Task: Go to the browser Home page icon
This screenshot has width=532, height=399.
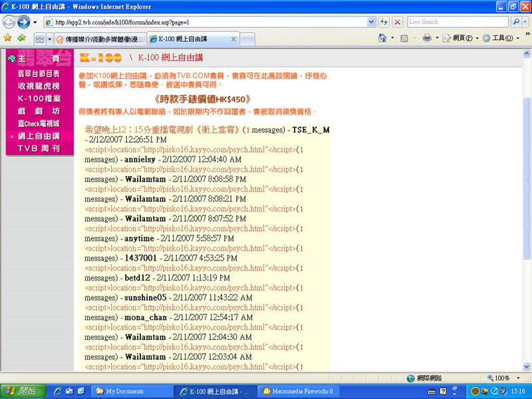Action: point(382,38)
